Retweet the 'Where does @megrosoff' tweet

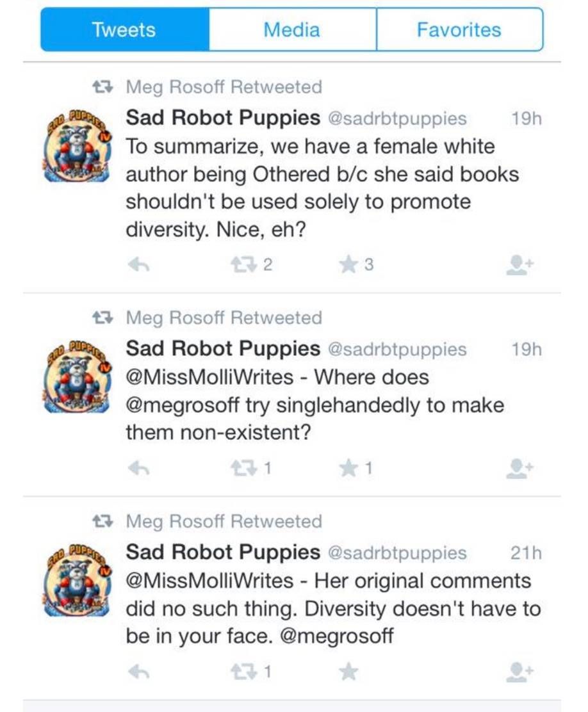(243, 467)
